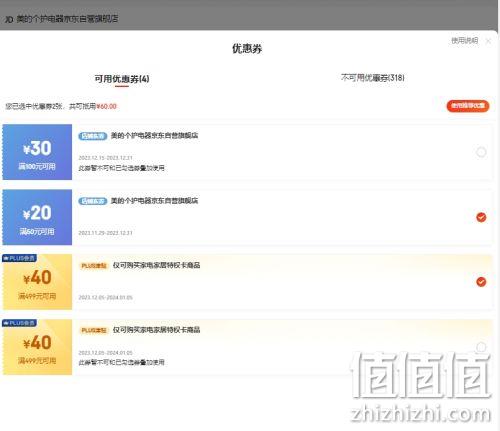Viewport: 500px width, 431px height.
Task: Click the orange recommended-discount button
Action: (x=468, y=106)
